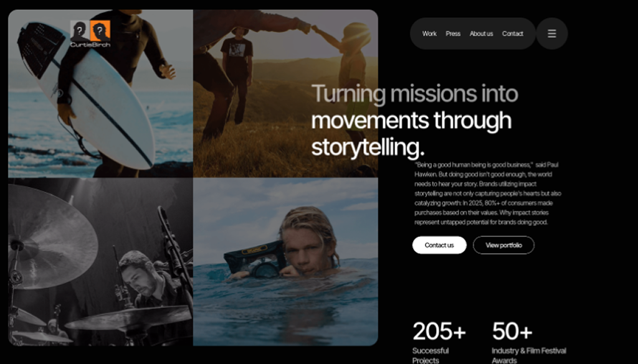
Task: Go to the Work nav item
Action: pos(429,34)
